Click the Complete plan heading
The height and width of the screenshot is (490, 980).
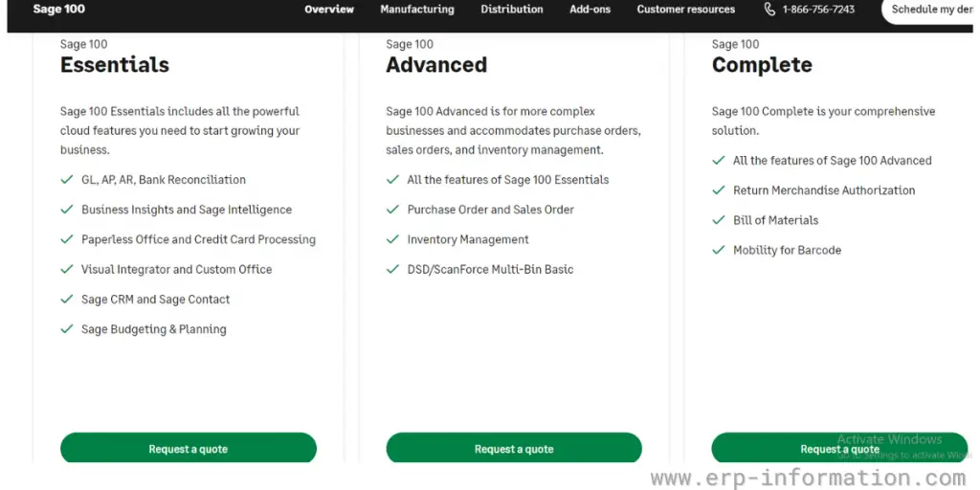coord(762,64)
